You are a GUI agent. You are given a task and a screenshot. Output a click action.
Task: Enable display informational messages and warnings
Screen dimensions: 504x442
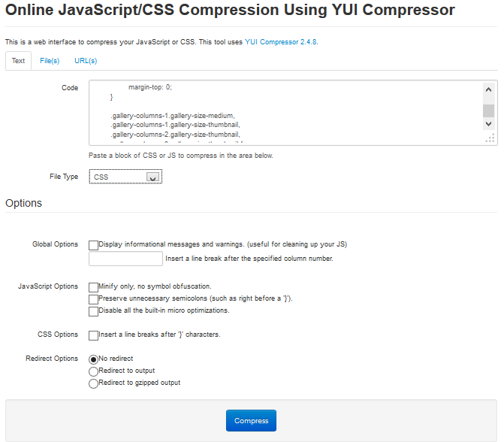(93, 245)
